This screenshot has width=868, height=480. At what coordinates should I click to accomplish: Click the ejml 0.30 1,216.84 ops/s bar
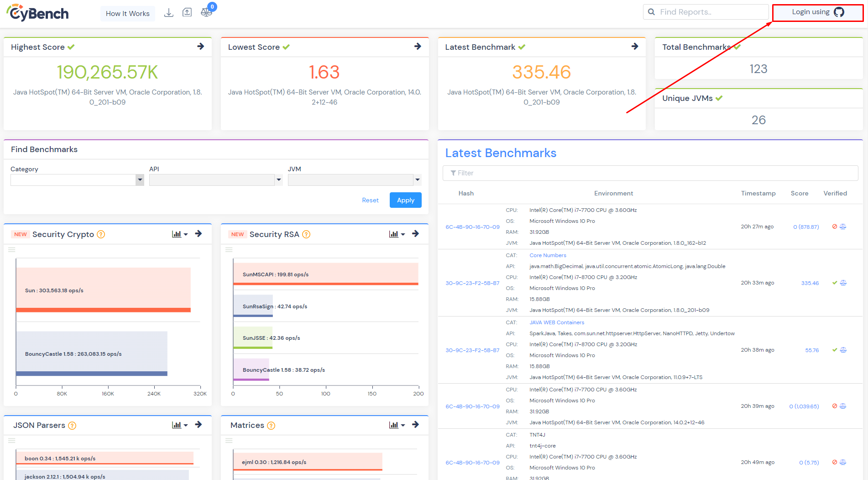(308, 462)
